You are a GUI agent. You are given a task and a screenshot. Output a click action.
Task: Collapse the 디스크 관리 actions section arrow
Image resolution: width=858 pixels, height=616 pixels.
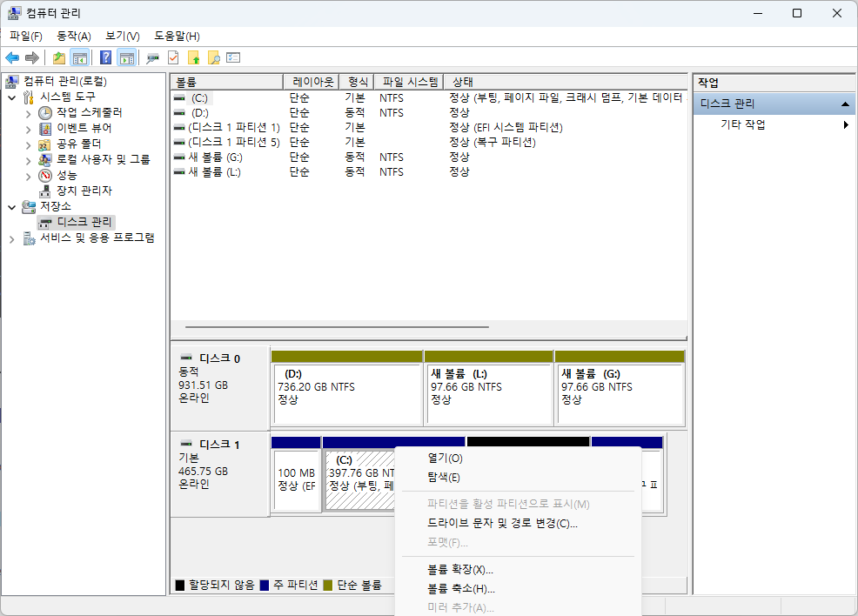click(845, 104)
